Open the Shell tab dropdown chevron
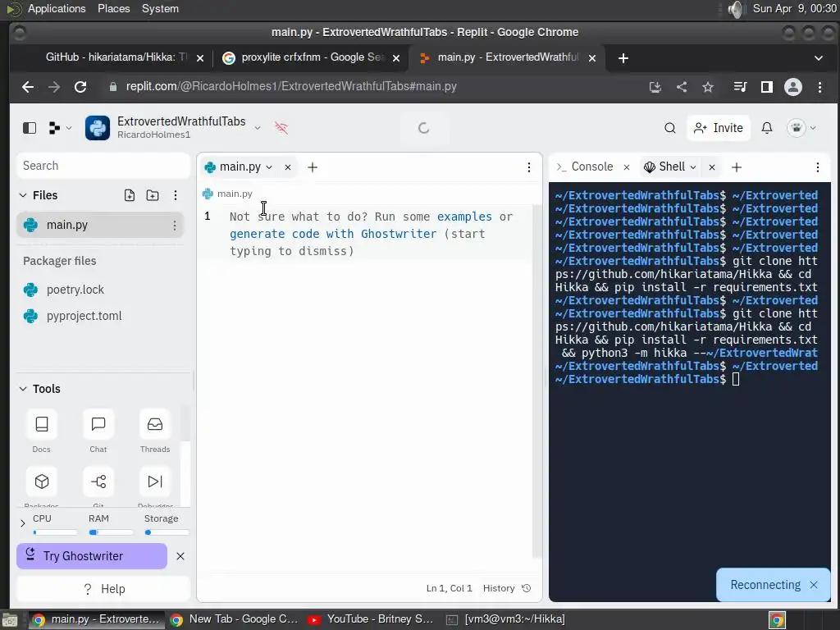Image resolution: width=840 pixels, height=630 pixels. (692, 167)
